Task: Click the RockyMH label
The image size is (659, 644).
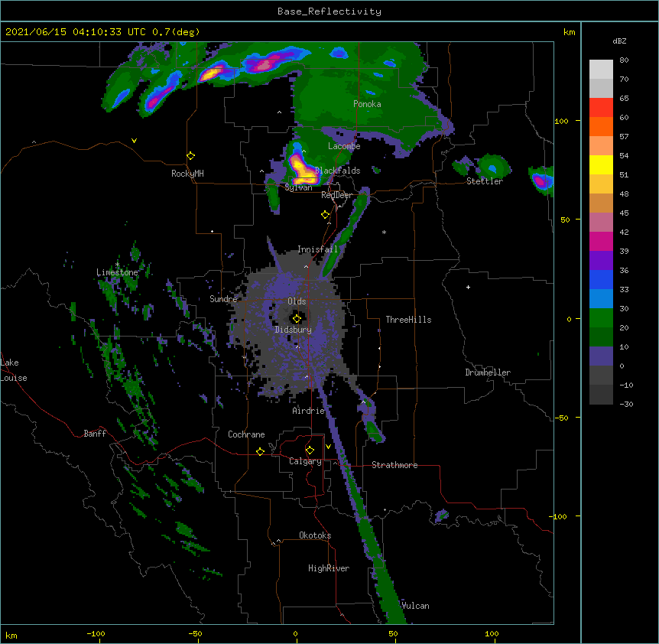Action: coord(187,173)
